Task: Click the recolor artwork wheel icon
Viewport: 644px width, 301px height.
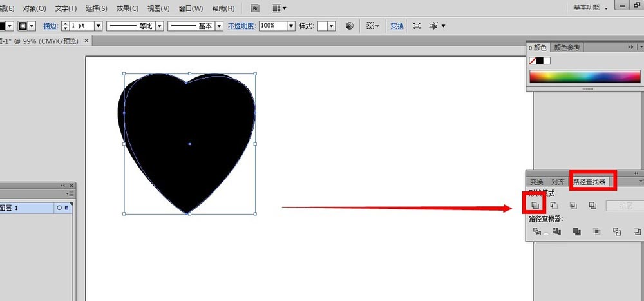Action: tap(350, 26)
